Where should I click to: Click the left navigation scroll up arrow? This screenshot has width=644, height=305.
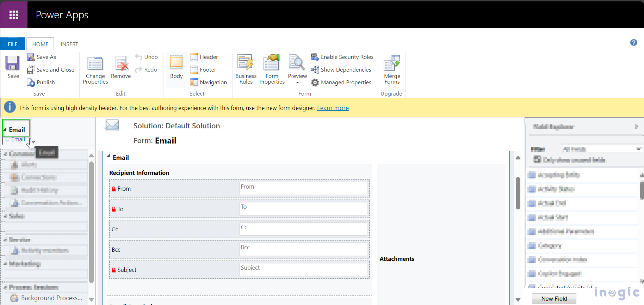(92, 155)
